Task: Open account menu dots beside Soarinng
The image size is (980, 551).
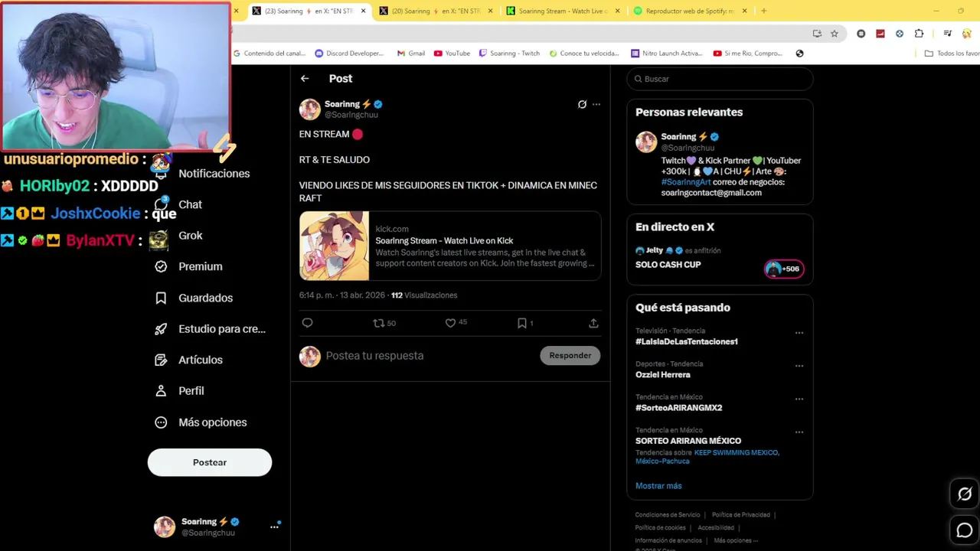Action: (x=274, y=527)
